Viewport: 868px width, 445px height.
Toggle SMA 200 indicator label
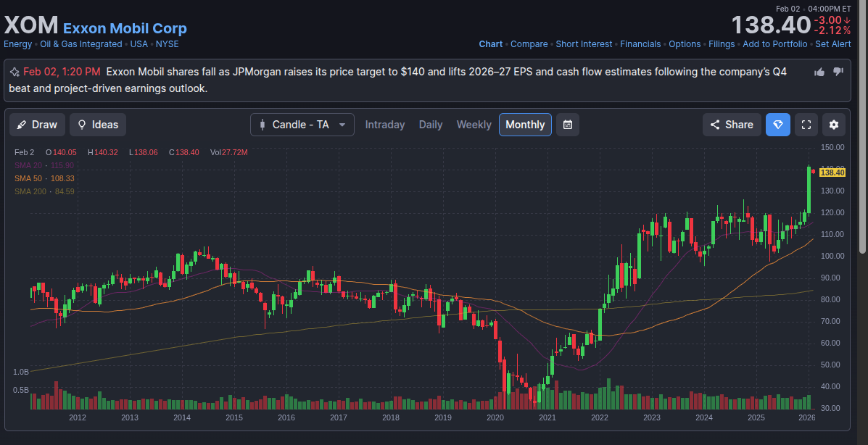[44, 191]
